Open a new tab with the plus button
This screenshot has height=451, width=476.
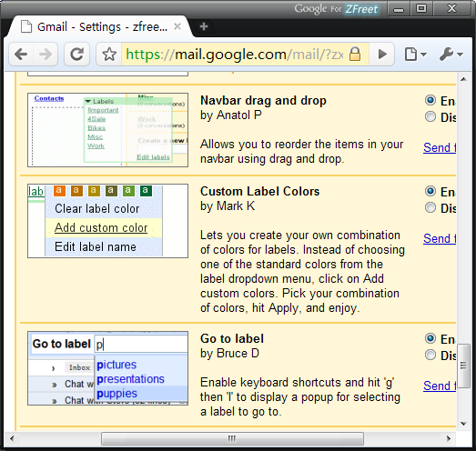(204, 26)
